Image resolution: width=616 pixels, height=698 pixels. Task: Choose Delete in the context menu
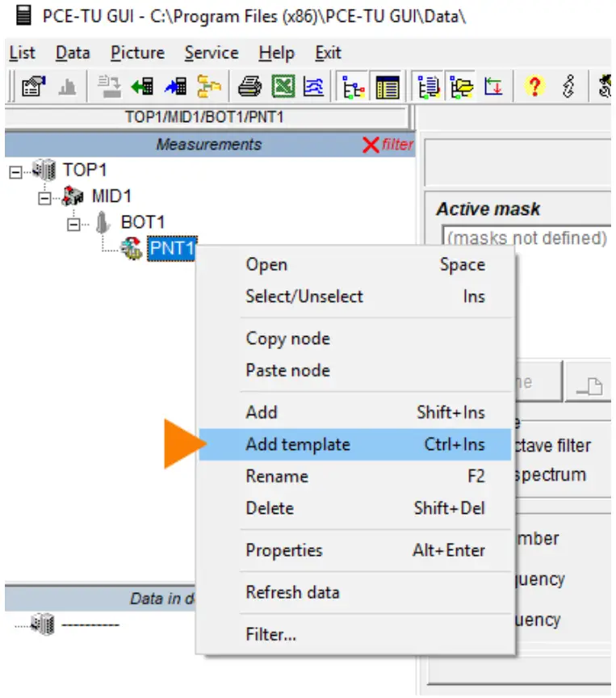click(355, 508)
